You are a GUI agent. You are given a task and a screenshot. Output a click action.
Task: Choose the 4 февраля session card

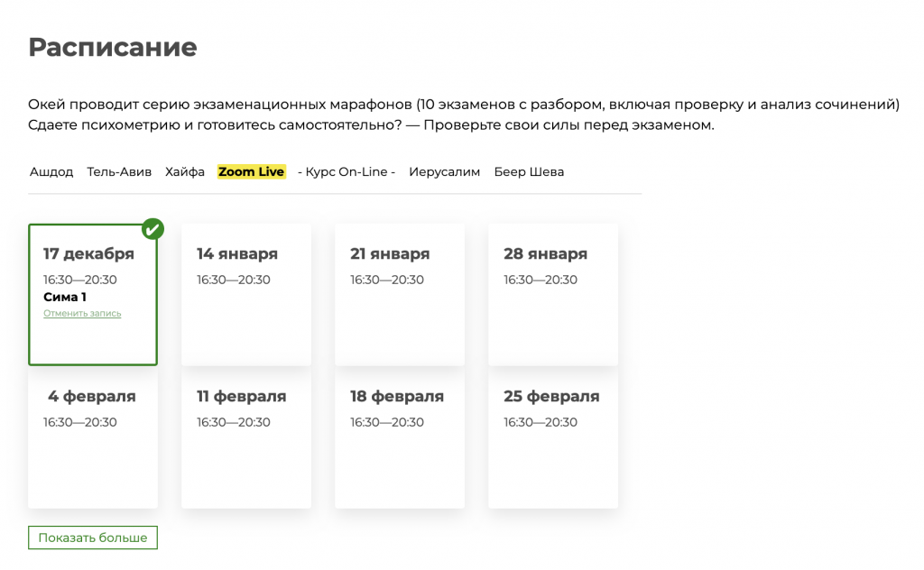[x=93, y=437]
